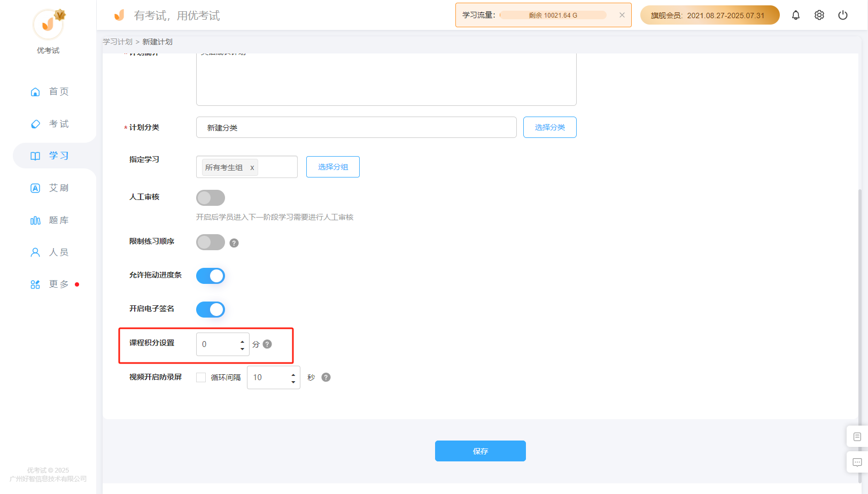Click the 指定学习 group tag field
The height and width of the screenshot is (494, 868).
pos(246,167)
